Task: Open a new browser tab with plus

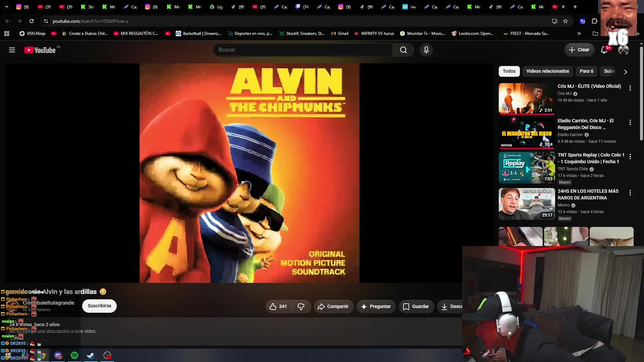Action: tap(575, 7)
